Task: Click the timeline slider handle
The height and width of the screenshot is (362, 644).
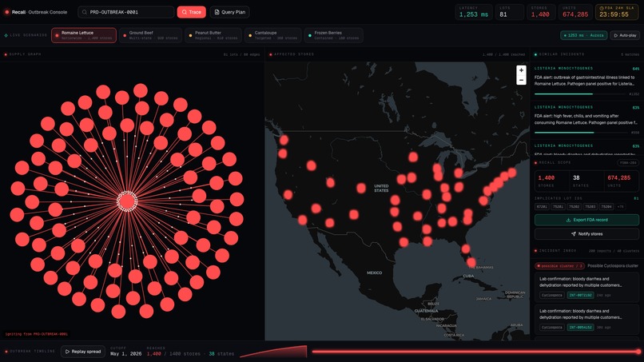Action: point(638,352)
